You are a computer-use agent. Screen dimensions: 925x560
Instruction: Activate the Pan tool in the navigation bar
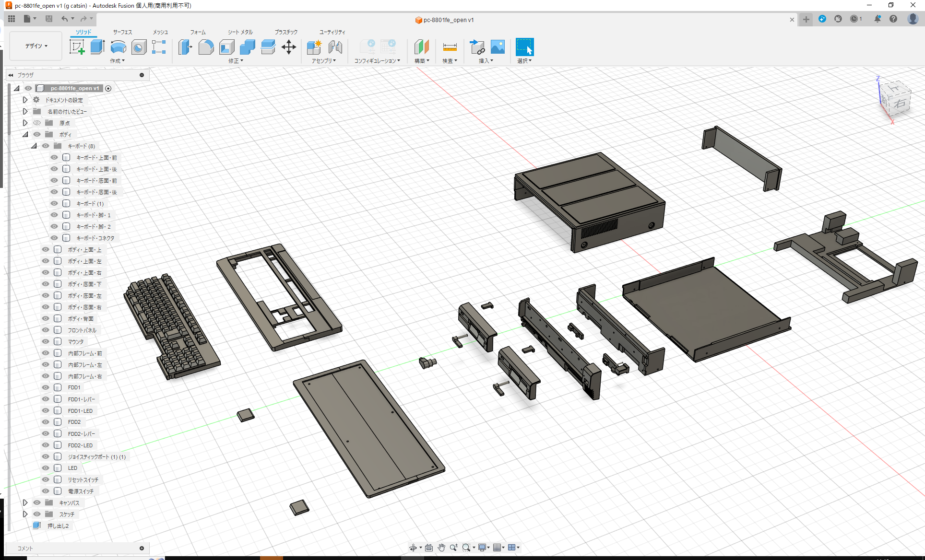click(441, 547)
